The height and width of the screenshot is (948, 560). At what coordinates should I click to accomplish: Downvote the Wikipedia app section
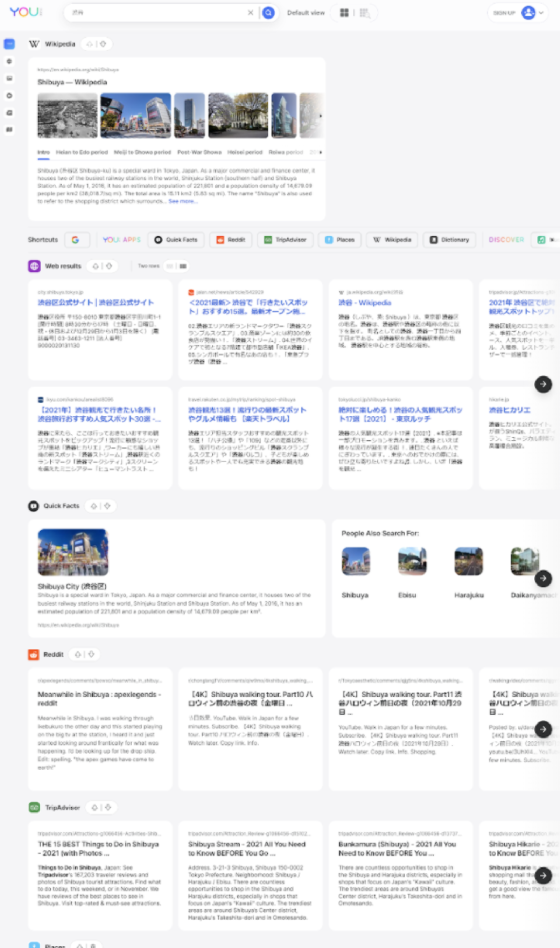pyautogui.click(x=103, y=44)
